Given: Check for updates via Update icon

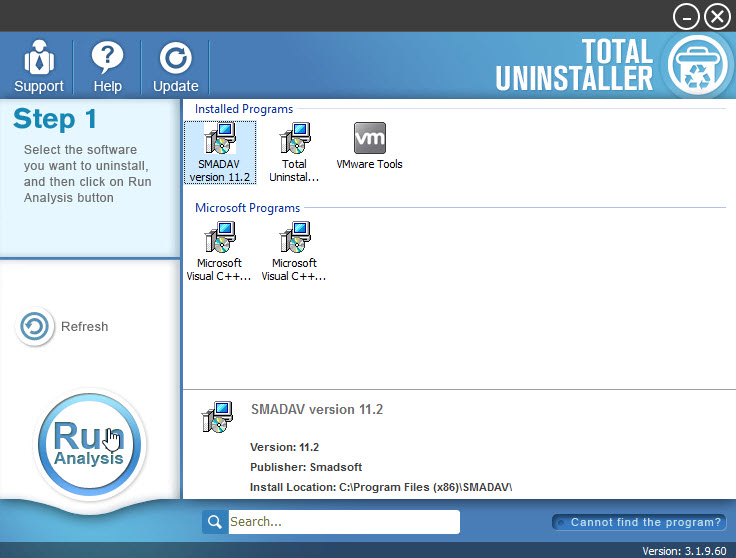Looking at the screenshot, I should pyautogui.click(x=176, y=66).
